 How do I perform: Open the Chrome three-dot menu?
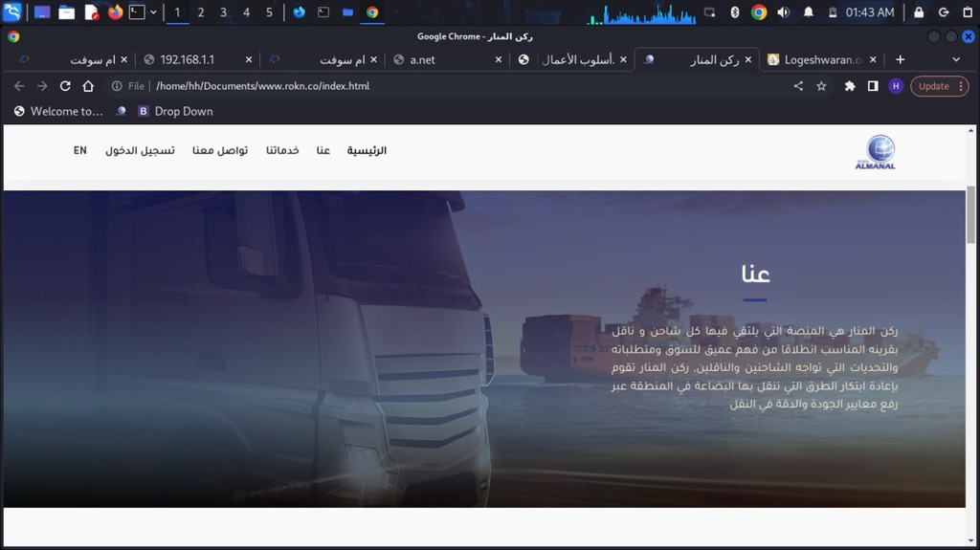click(961, 86)
